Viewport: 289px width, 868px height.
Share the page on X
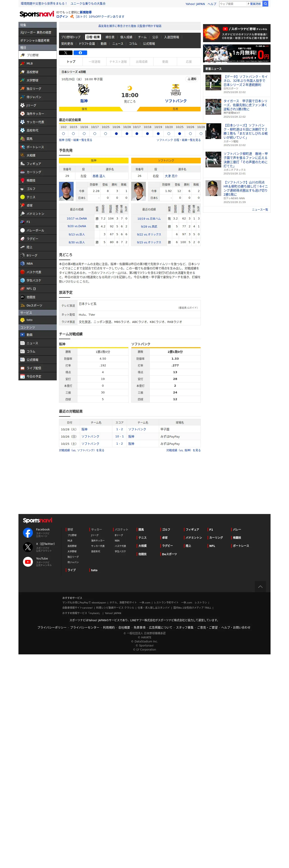[x=65, y=53]
